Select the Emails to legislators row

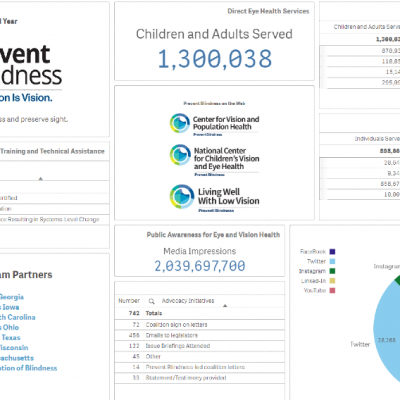click(x=200, y=335)
